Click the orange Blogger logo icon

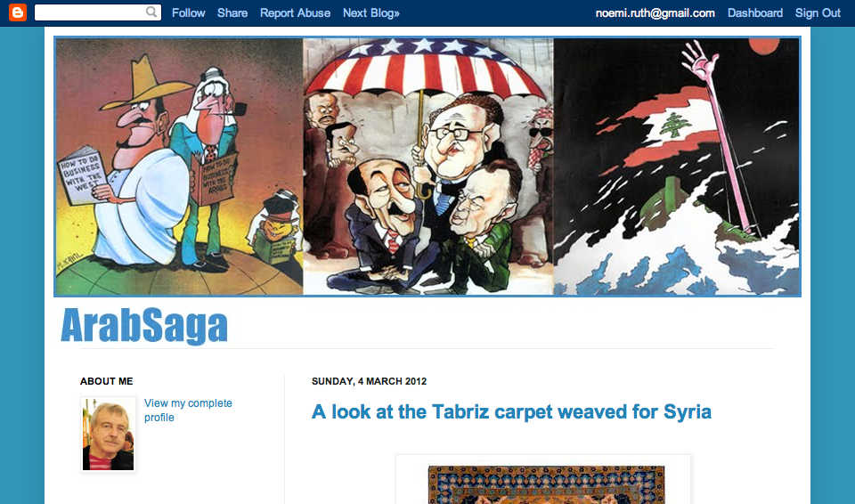click(x=18, y=12)
